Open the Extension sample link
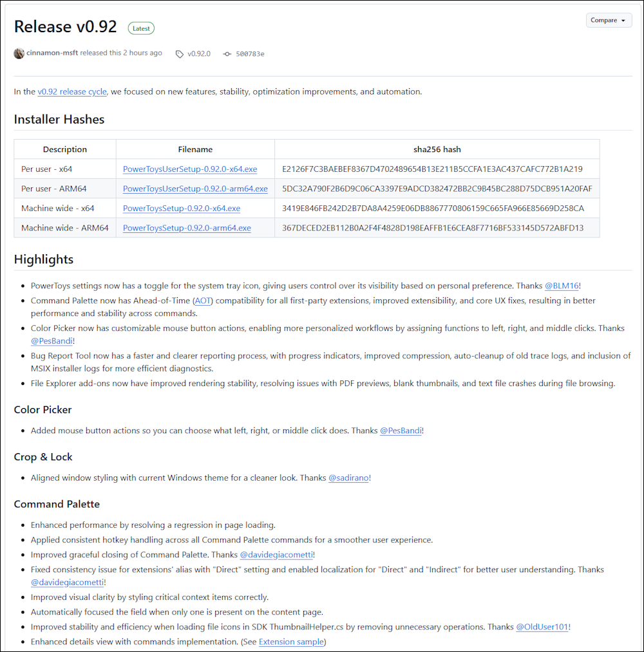The height and width of the screenshot is (652, 644). pyautogui.click(x=291, y=642)
